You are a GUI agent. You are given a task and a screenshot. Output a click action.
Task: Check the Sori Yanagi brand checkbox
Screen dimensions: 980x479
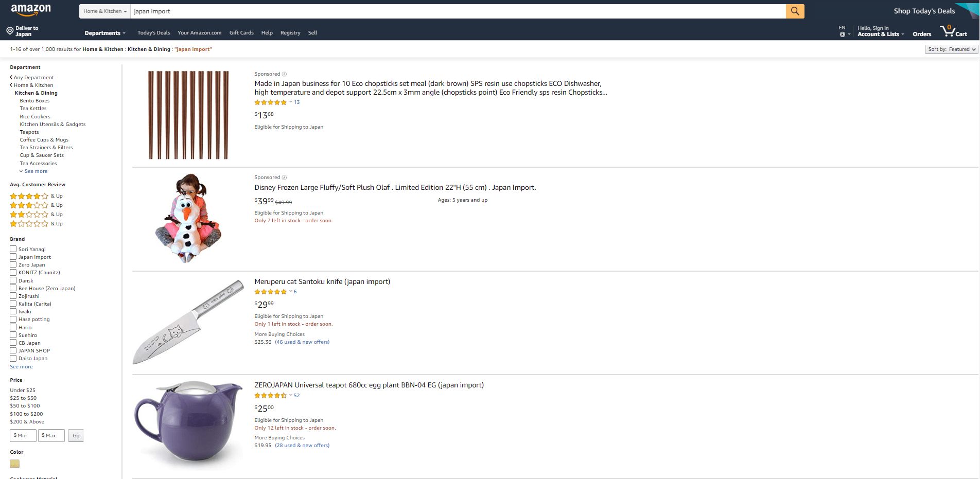[13, 249]
